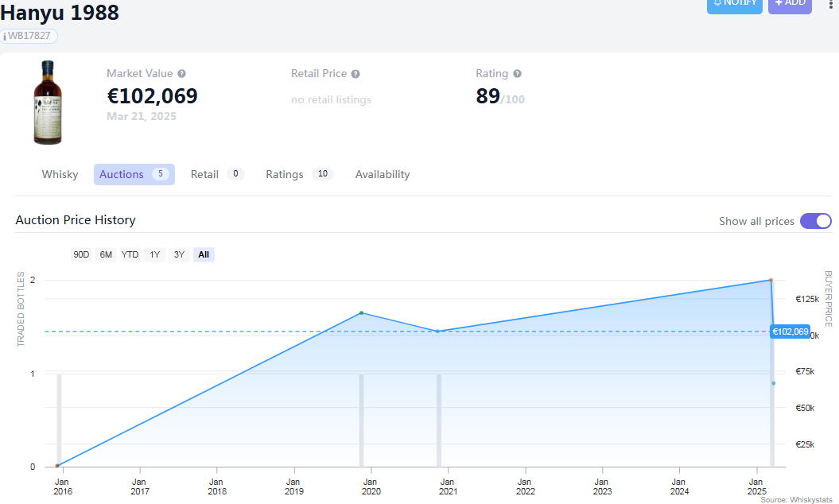Click the late 2019 auction data point
The image size is (839, 504).
pyautogui.click(x=361, y=312)
